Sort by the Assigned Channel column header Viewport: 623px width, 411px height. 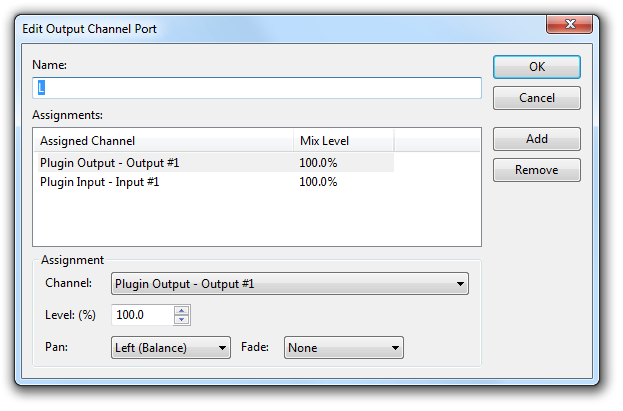(x=164, y=141)
